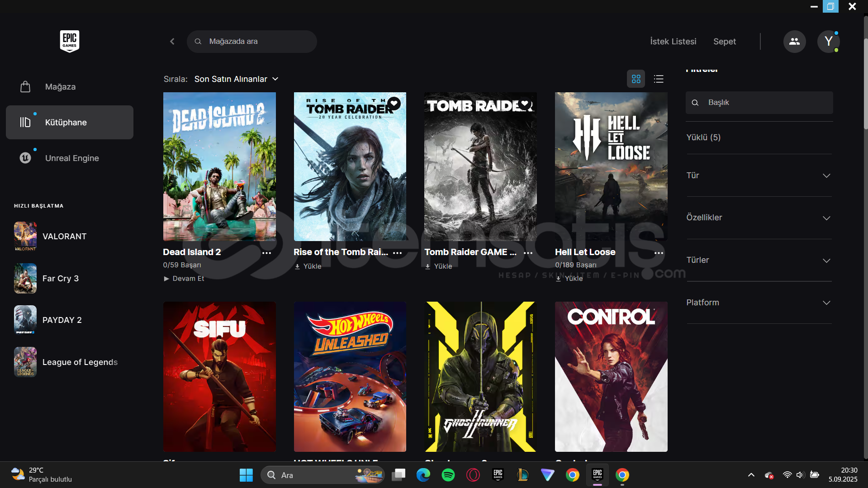Open Tomb Raider GAME options menu
868x488 pixels.
(x=528, y=253)
